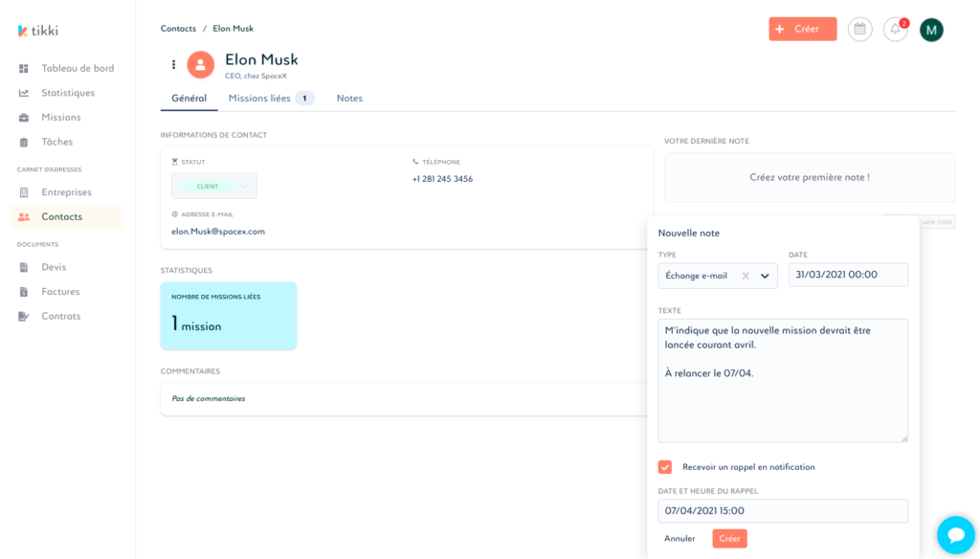Open Tâches in the sidebar
The width and height of the screenshot is (980, 559).
[x=56, y=142]
